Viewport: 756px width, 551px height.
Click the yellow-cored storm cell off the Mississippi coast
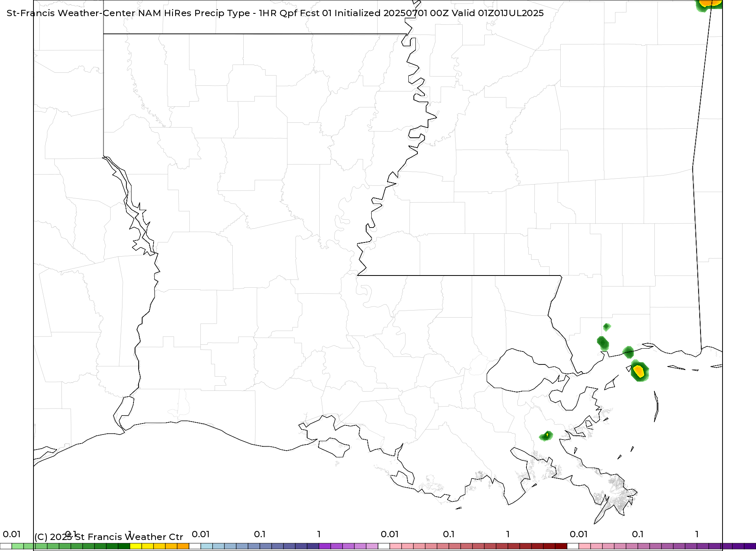pos(639,371)
